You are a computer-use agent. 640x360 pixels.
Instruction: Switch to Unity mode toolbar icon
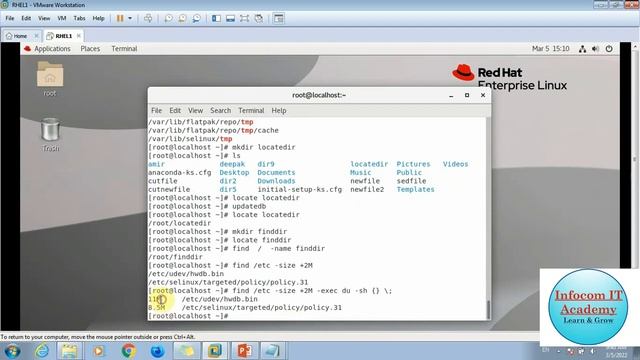(258, 18)
